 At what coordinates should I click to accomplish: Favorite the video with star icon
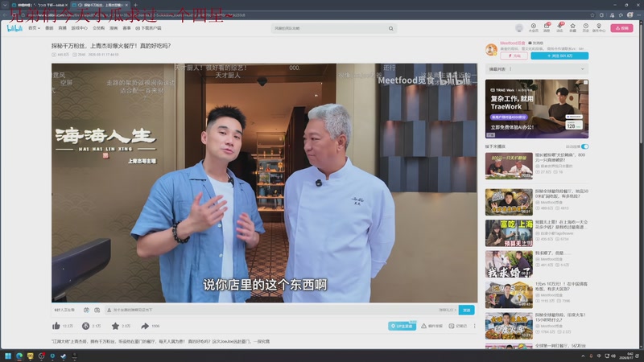115,326
